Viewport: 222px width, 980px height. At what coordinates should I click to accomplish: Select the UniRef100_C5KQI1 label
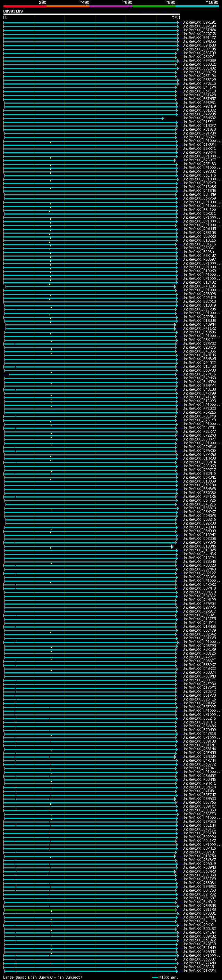pyautogui.click(x=199, y=213)
